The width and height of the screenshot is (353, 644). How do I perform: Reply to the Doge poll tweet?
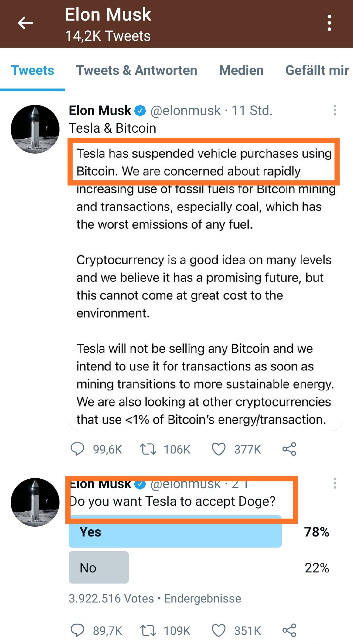click(x=77, y=631)
